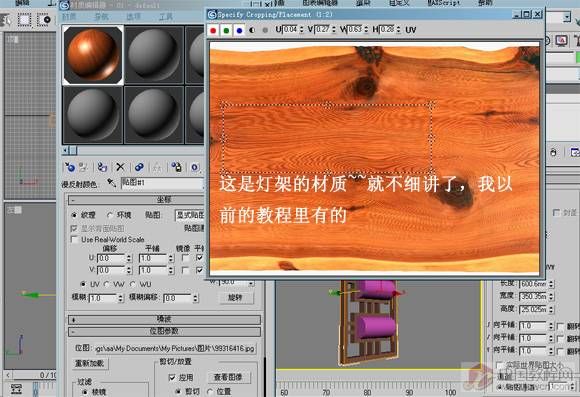
Task: Collapse the 位图参数 rollout
Action: (165, 332)
